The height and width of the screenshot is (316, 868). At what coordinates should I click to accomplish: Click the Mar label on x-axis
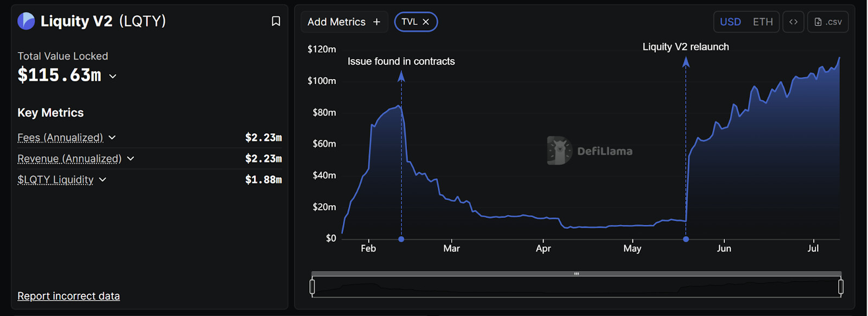tap(451, 248)
